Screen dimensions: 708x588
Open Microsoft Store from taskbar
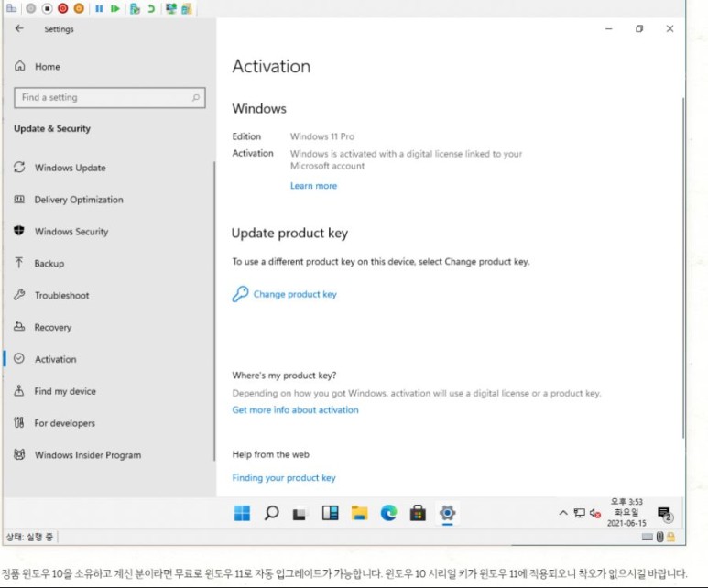(x=418, y=513)
